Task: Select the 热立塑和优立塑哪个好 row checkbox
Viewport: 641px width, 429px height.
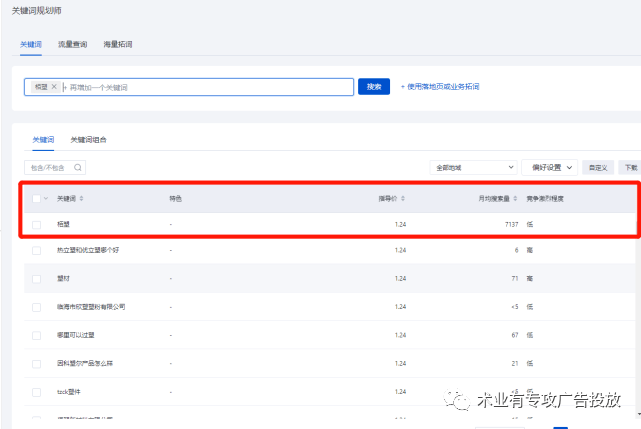Action: click(36, 250)
